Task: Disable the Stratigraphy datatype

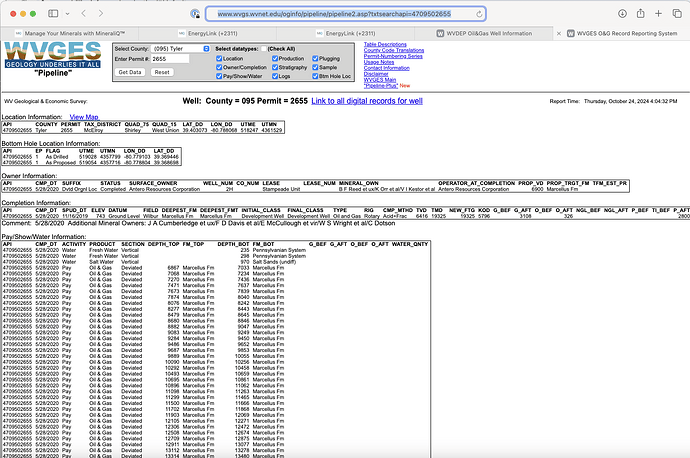Action: click(275, 67)
